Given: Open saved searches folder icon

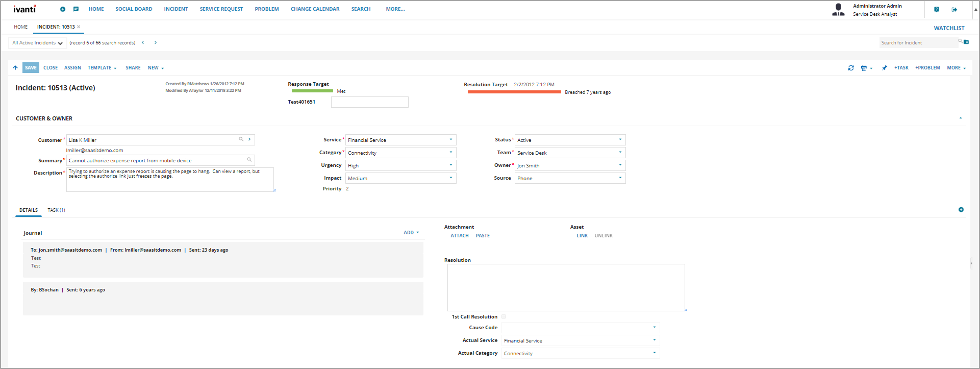Looking at the screenshot, I should [966, 42].
